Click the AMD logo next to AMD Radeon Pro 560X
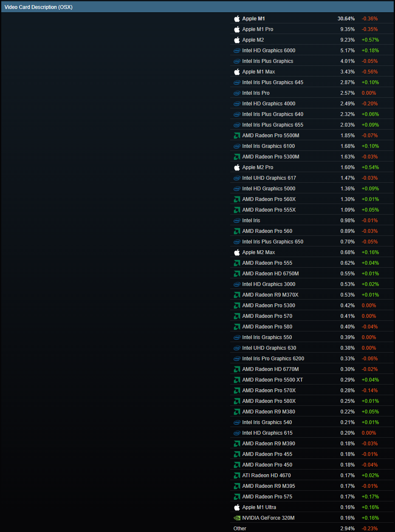This screenshot has height=532, width=395. [x=237, y=199]
